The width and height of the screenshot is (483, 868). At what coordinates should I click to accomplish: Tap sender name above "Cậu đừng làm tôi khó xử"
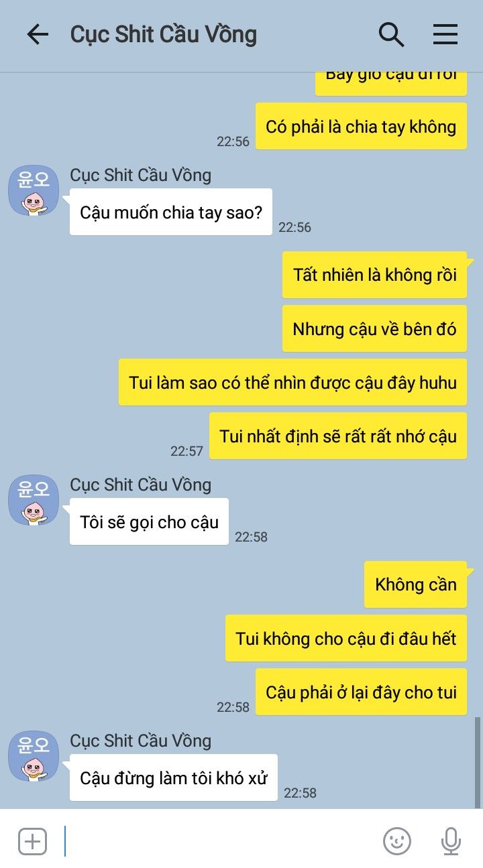pos(141,741)
